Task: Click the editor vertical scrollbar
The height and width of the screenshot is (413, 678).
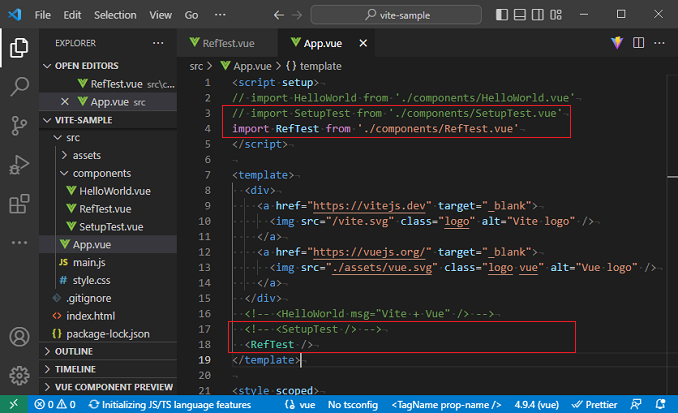Action: click(x=672, y=234)
